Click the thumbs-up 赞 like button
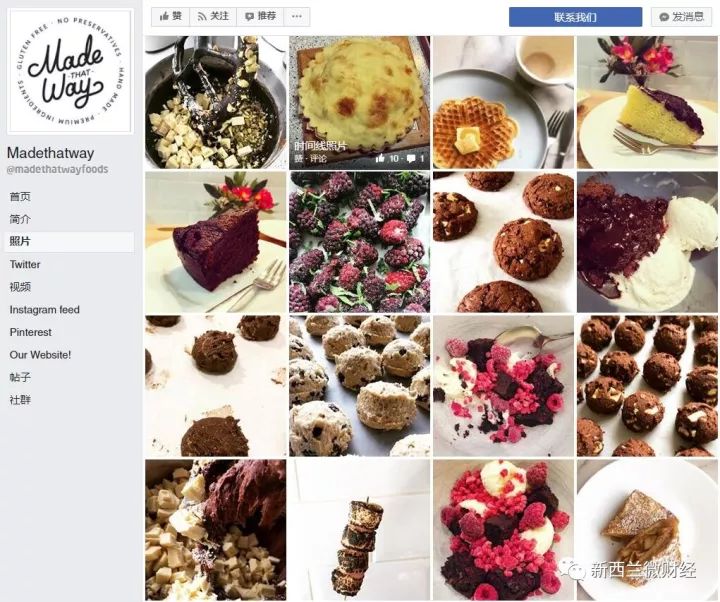The width and height of the screenshot is (720, 602). 170,17
